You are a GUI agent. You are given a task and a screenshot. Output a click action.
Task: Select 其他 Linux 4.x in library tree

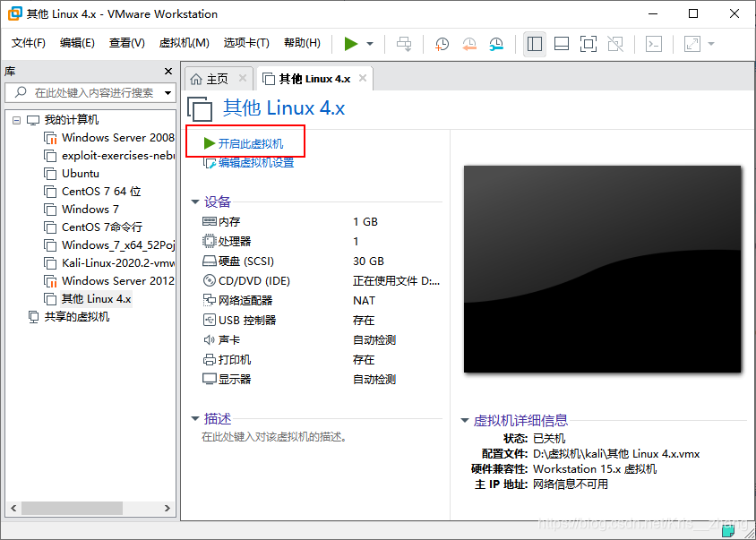[x=87, y=299]
